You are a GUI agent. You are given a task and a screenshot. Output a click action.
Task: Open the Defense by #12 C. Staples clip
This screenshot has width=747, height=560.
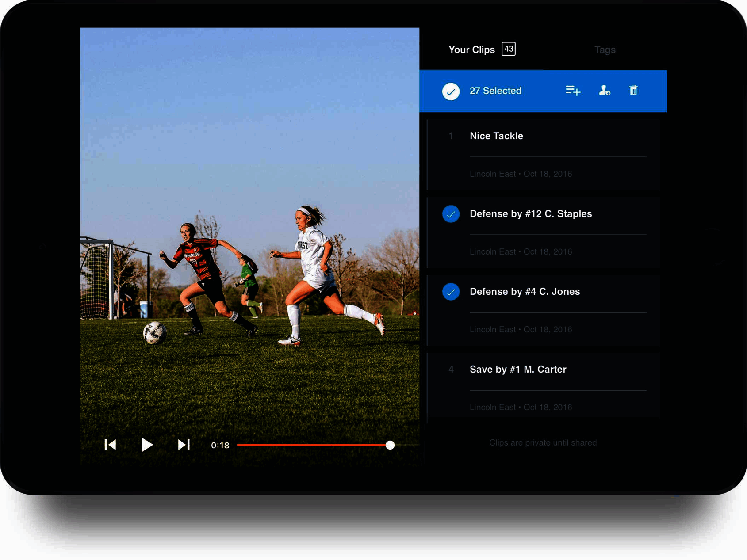[x=531, y=214]
